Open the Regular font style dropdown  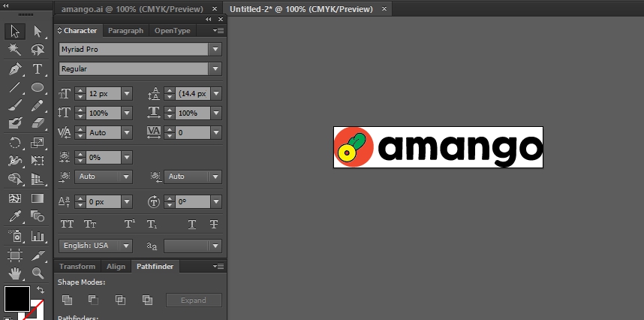(215, 69)
